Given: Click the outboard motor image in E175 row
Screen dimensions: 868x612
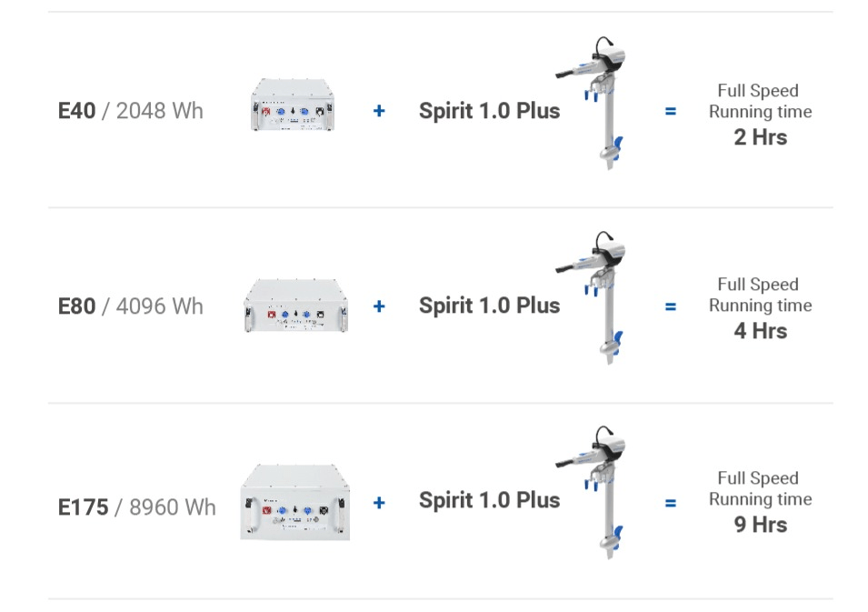Looking at the screenshot, I should (597, 491).
